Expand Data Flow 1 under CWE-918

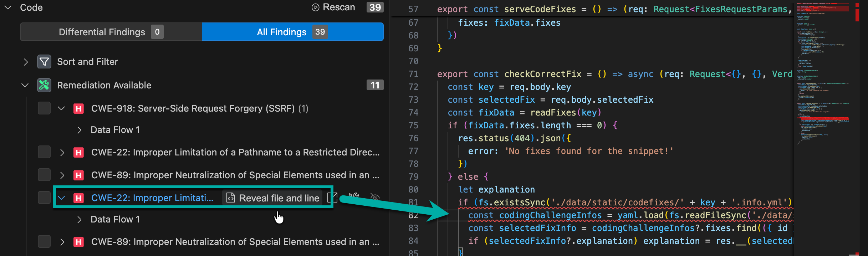[79, 130]
